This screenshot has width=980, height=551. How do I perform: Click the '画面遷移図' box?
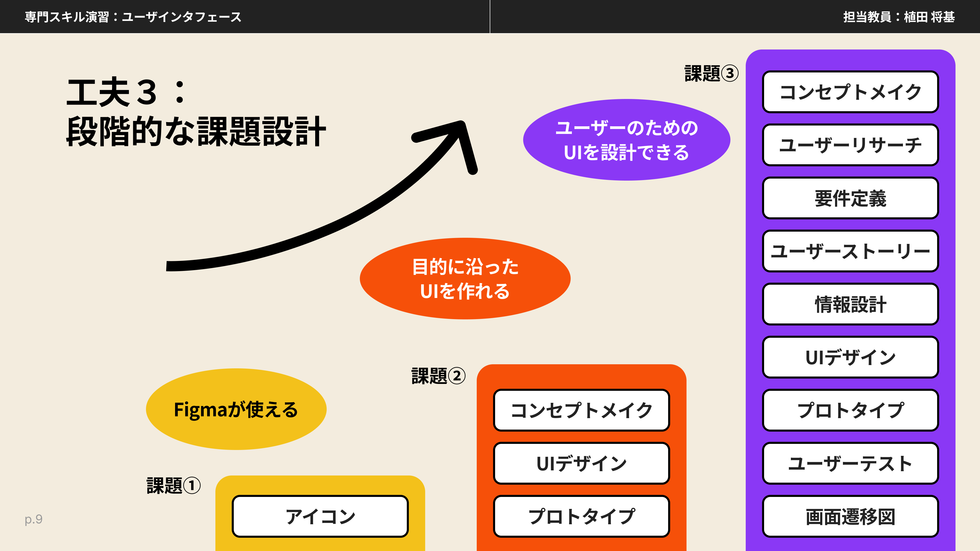tap(850, 516)
